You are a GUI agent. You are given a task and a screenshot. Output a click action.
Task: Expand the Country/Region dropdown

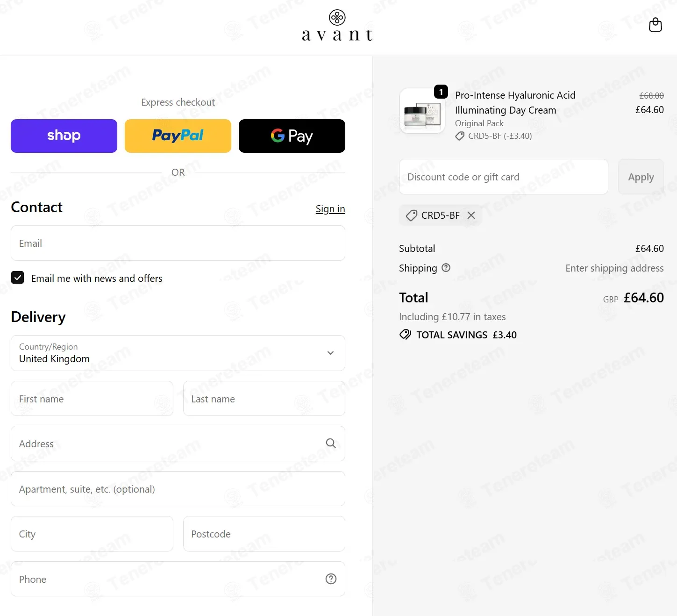pos(178,353)
